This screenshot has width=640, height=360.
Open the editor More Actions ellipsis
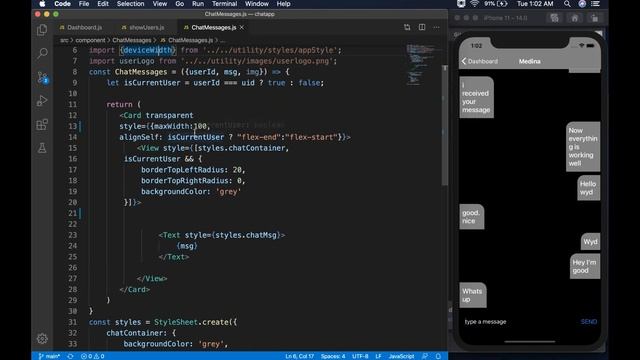pyautogui.click(x=436, y=27)
